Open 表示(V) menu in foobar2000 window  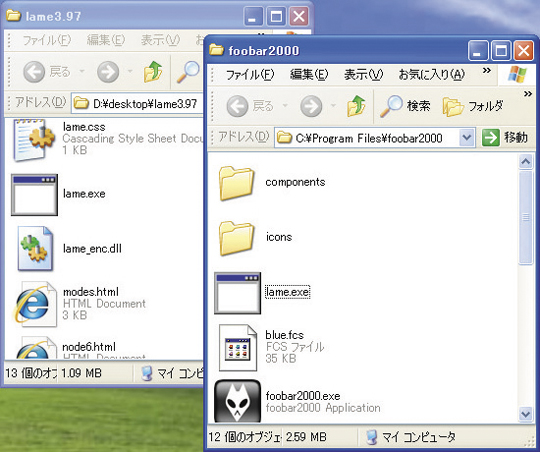[363, 74]
